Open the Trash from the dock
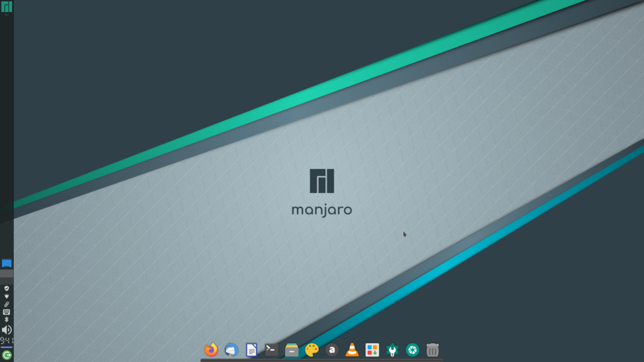 (432, 350)
